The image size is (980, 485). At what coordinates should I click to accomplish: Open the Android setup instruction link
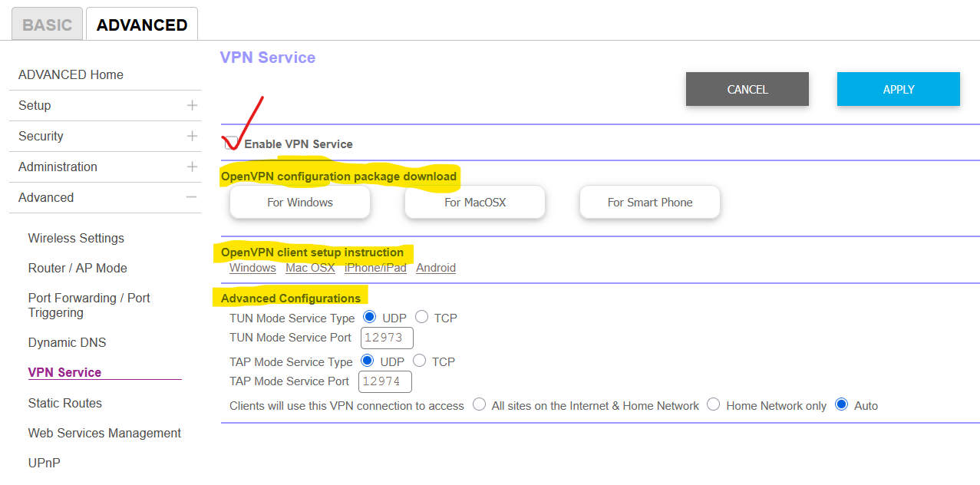436,268
